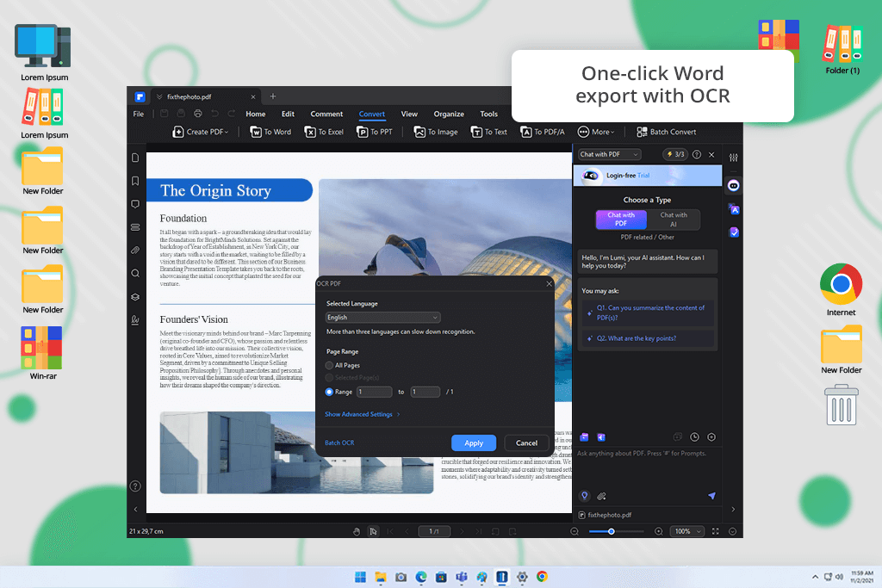The image size is (882, 588).
Task: Open a new tab with plus button
Action: point(273,96)
